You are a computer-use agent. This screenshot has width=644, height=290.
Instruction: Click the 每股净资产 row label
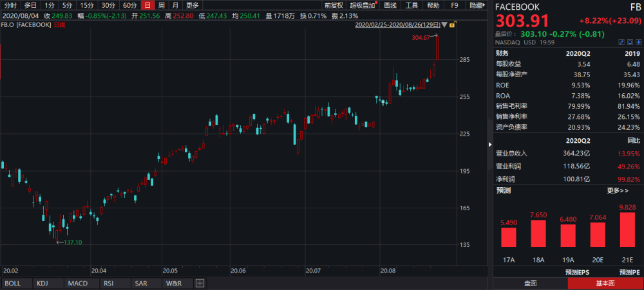click(x=511, y=75)
